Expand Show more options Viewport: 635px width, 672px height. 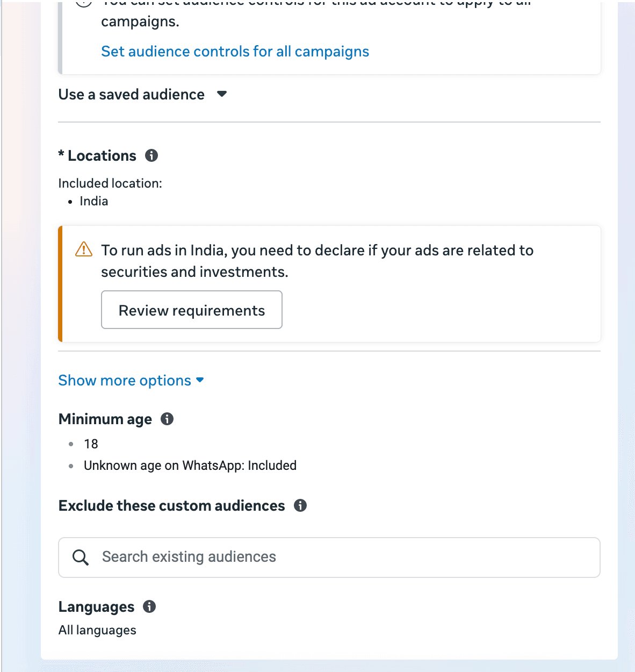pyautogui.click(x=131, y=381)
